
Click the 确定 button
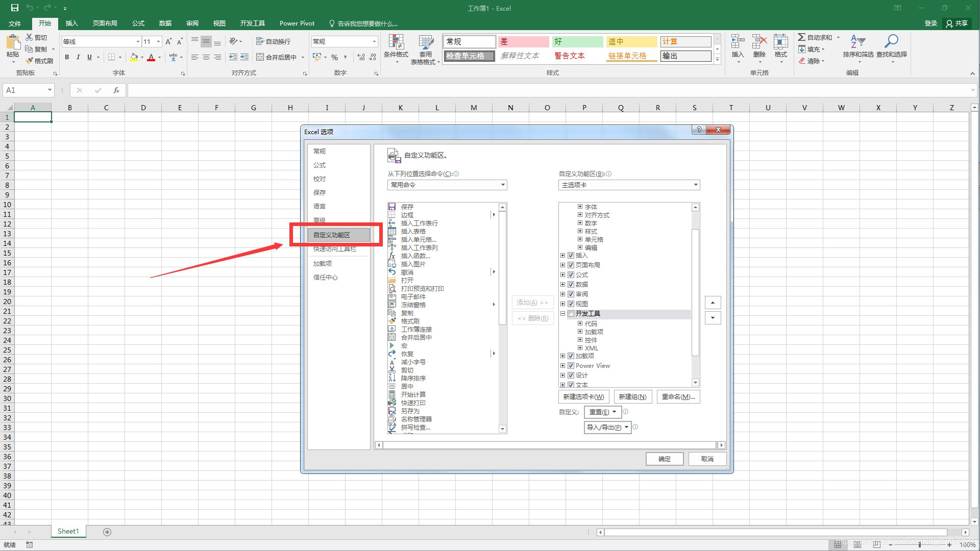[x=664, y=459]
